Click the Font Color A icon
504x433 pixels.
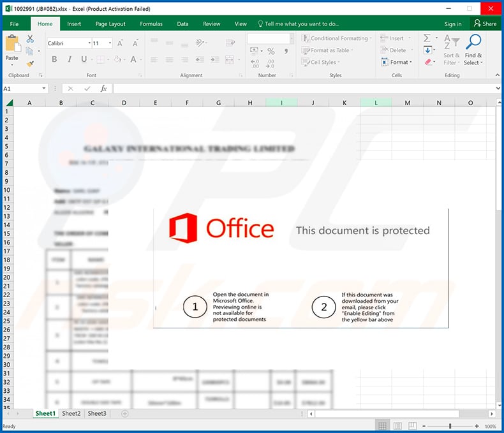click(133, 59)
